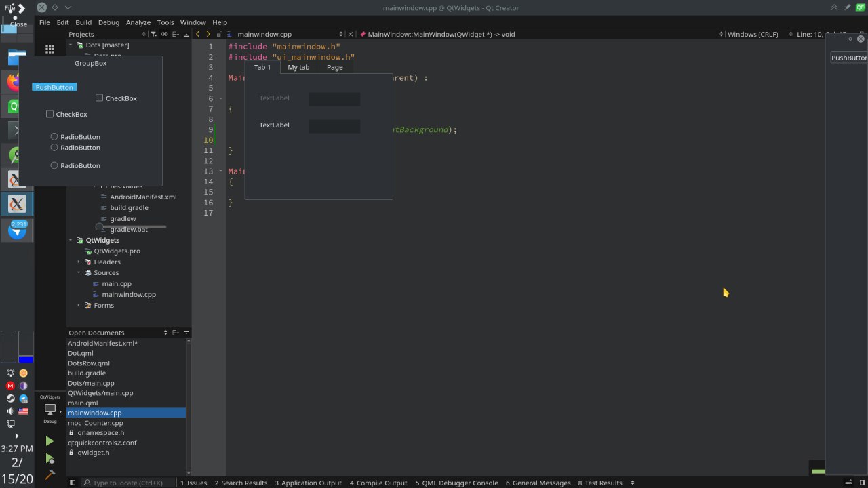868x488 pixels.
Task: Open the Build menu
Action: (x=83, y=22)
